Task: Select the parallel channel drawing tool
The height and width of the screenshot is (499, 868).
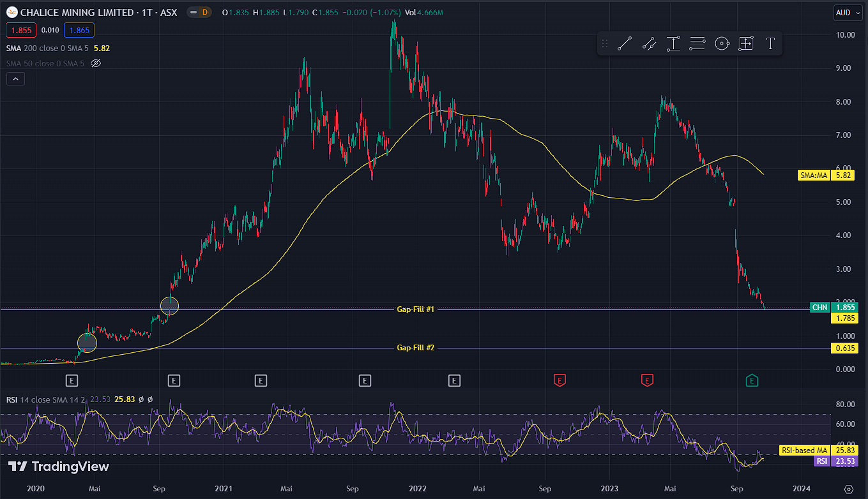Action: click(x=649, y=43)
